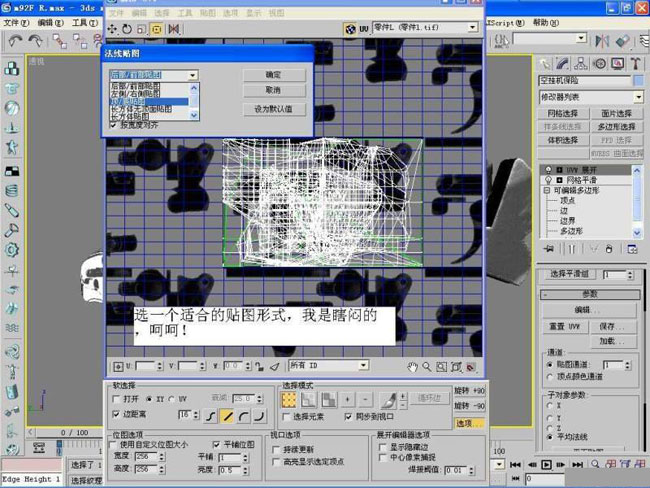
Task: Click the 设为默认值 button
Action: pyautogui.click(x=274, y=109)
